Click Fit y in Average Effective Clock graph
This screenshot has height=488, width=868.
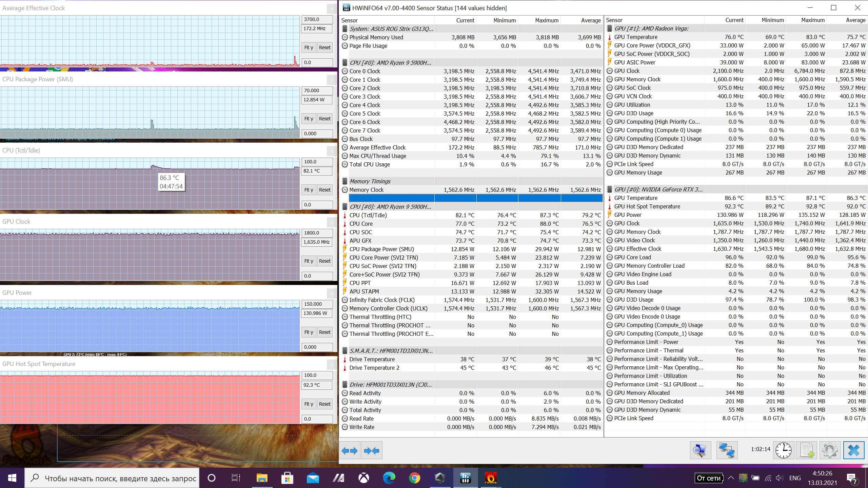[309, 47]
